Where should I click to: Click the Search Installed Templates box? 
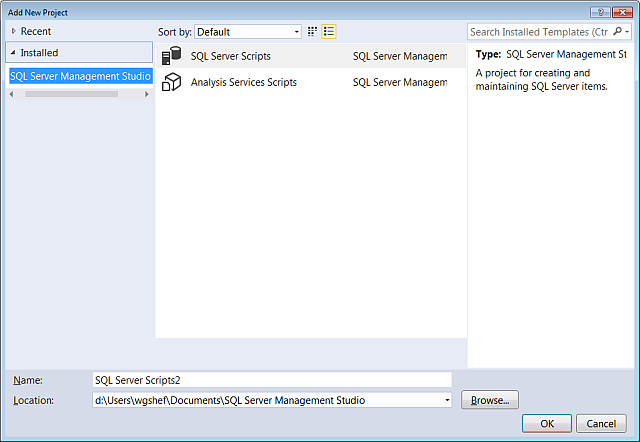pos(538,32)
